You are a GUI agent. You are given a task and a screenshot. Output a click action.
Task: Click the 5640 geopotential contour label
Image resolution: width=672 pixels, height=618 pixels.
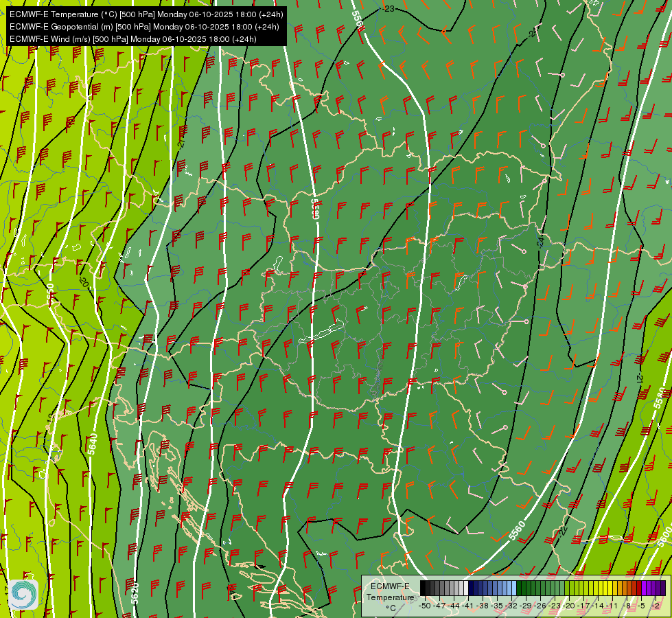[93, 444]
